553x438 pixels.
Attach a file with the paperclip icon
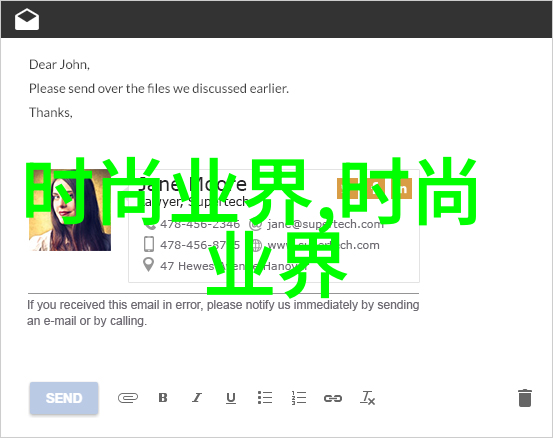pos(128,398)
